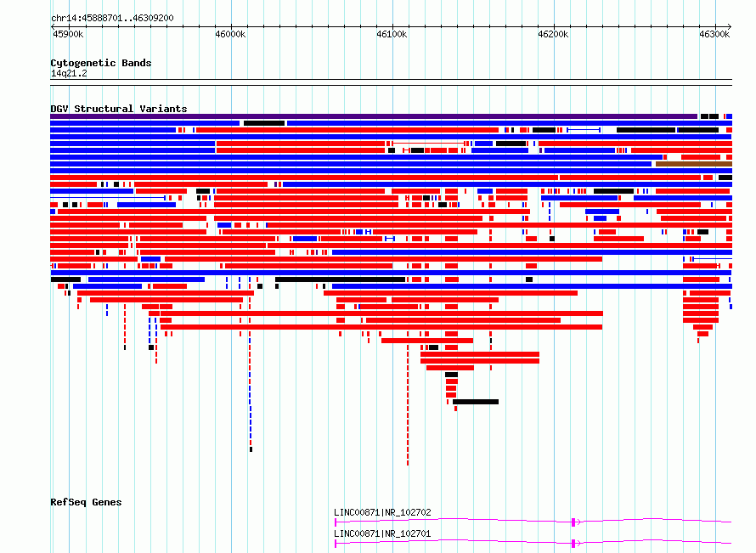Click the right arrowhead of the coordinate ruler
756x553 pixels.
730,27
